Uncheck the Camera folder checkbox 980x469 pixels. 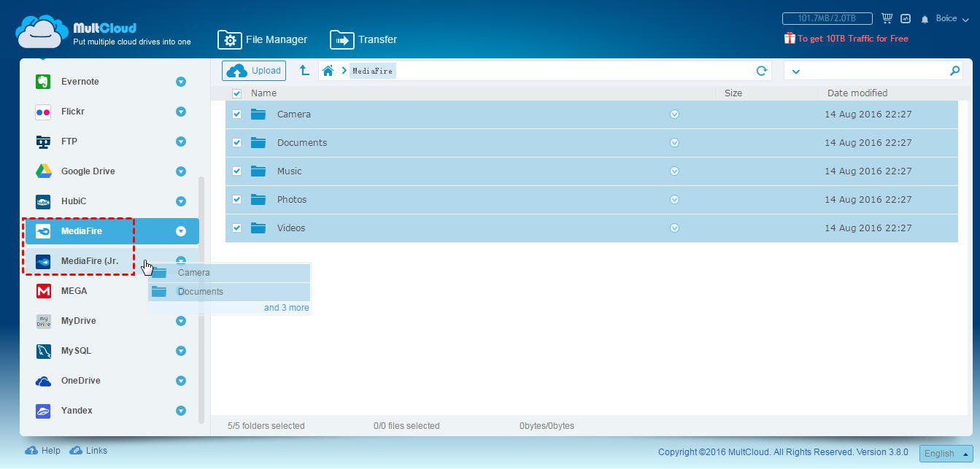point(236,115)
